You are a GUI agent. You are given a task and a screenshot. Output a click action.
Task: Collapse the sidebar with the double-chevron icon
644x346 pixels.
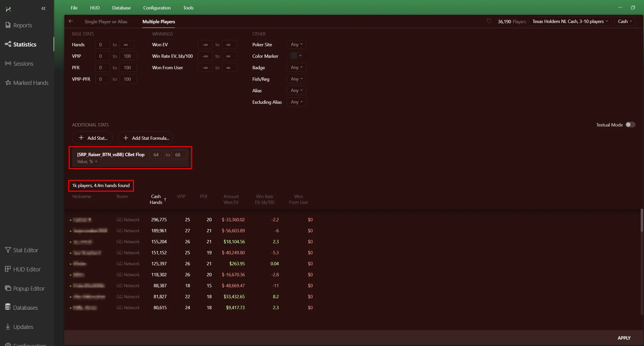(x=43, y=9)
